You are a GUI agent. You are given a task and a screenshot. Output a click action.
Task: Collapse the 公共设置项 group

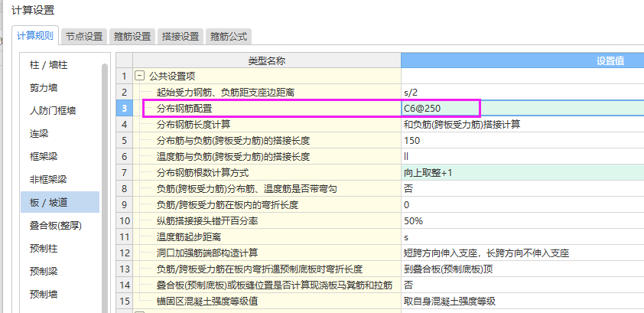tap(141, 76)
